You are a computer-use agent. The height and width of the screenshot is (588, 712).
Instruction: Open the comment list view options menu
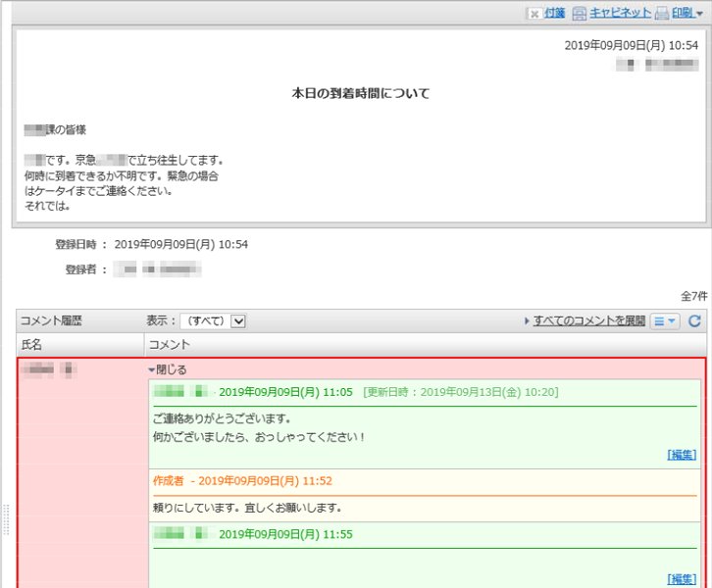665,320
